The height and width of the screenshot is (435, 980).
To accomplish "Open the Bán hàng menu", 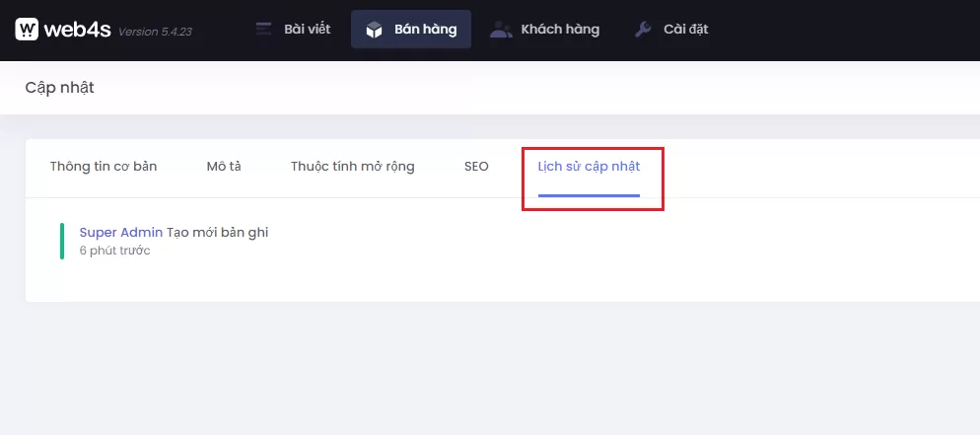I will click(425, 30).
